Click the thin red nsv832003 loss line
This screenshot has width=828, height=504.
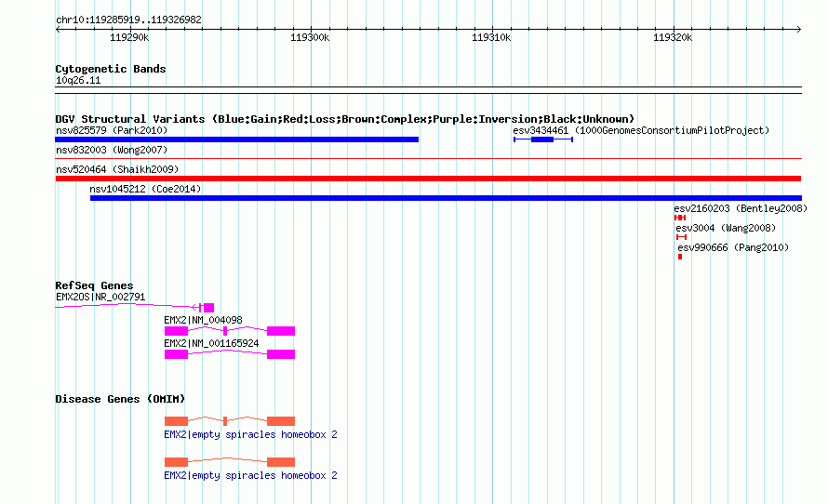(x=428, y=158)
